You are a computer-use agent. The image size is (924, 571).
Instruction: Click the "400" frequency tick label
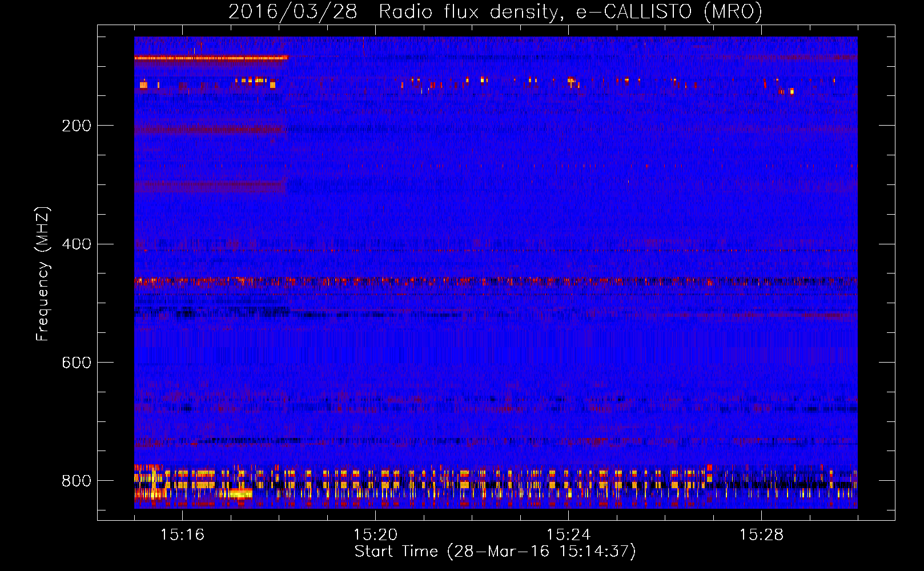[x=76, y=244]
